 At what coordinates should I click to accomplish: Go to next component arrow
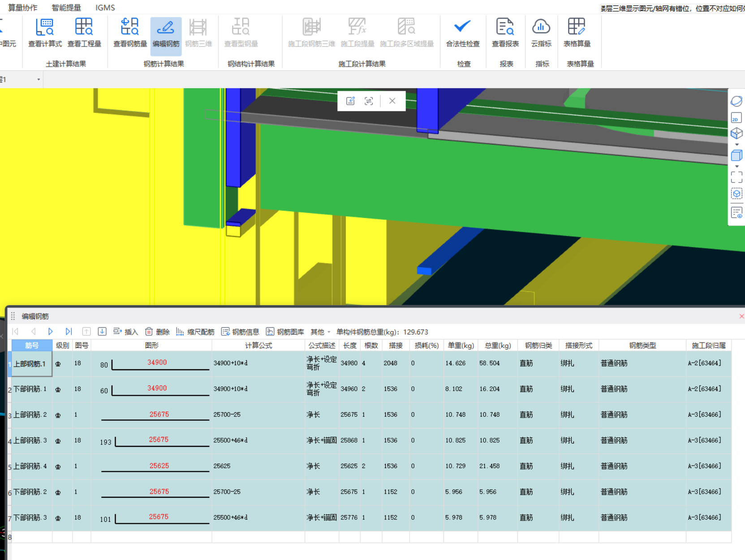(x=50, y=332)
